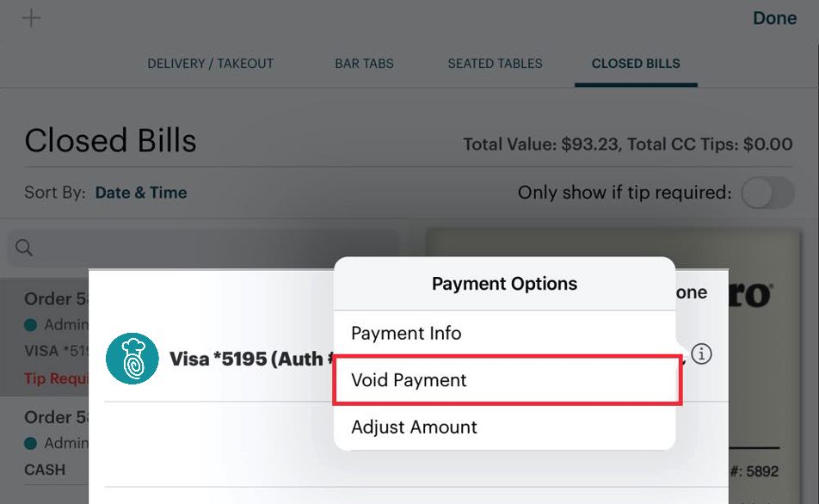Viewport: 819px width, 504px height.
Task: Select the CLOSED BILLS tab
Action: click(636, 63)
